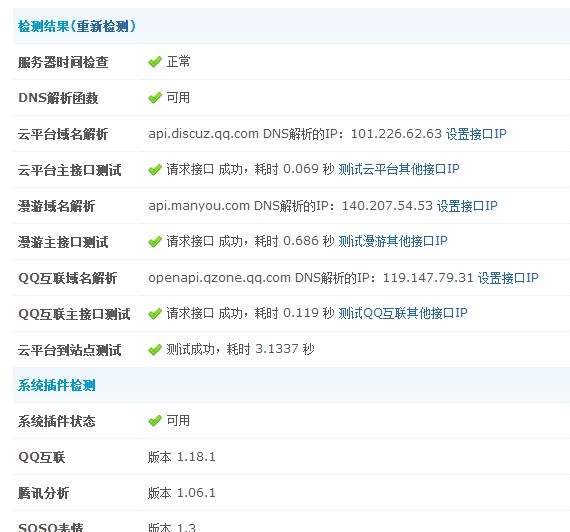
Task: Select the QQ互联主接口测试 label
Action: (74, 314)
